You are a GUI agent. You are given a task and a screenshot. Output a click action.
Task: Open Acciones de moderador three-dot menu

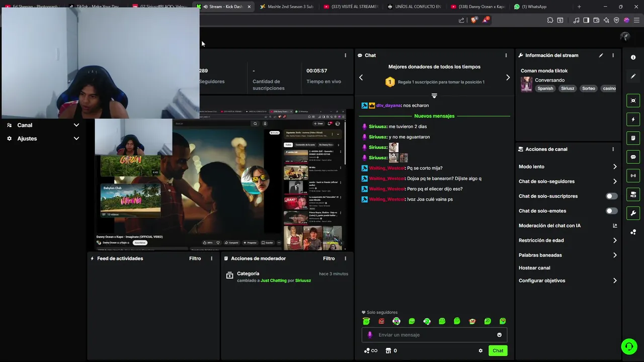(345, 258)
